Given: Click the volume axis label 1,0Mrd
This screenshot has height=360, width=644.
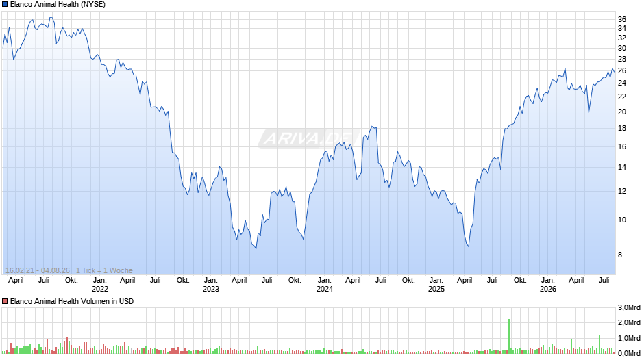Looking at the screenshot, I should pyautogui.click(x=629, y=338).
